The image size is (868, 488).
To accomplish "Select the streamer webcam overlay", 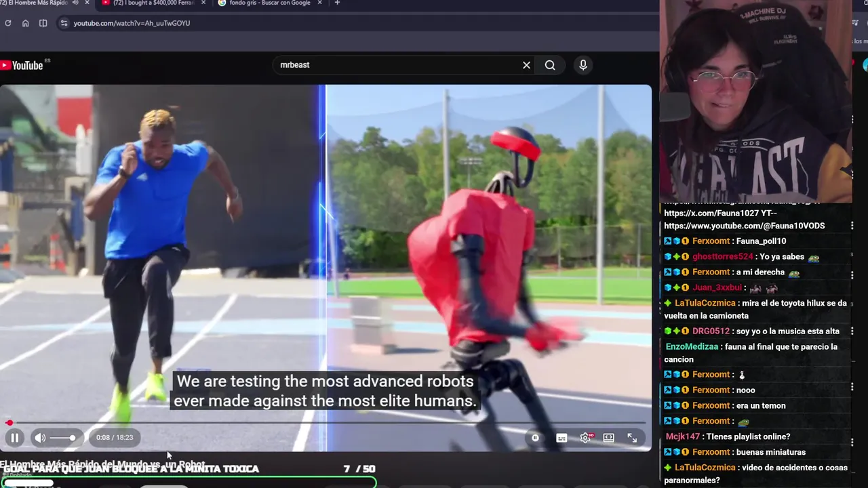I will click(x=755, y=102).
